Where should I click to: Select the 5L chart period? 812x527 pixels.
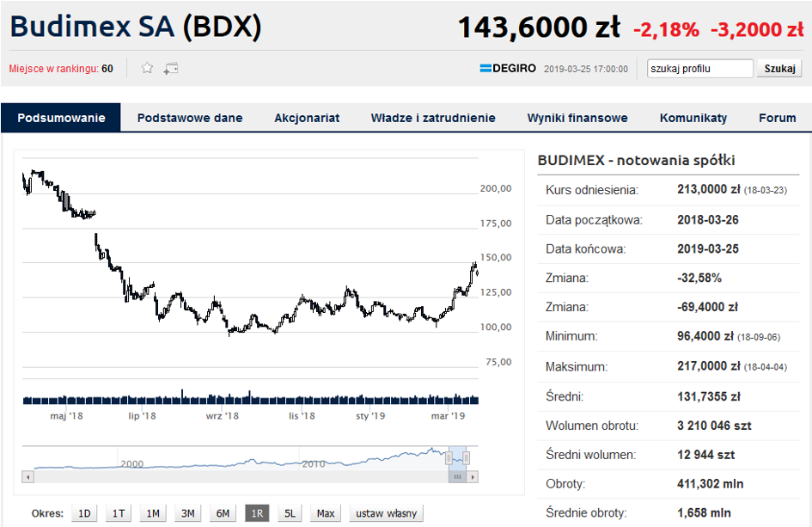tap(290, 513)
